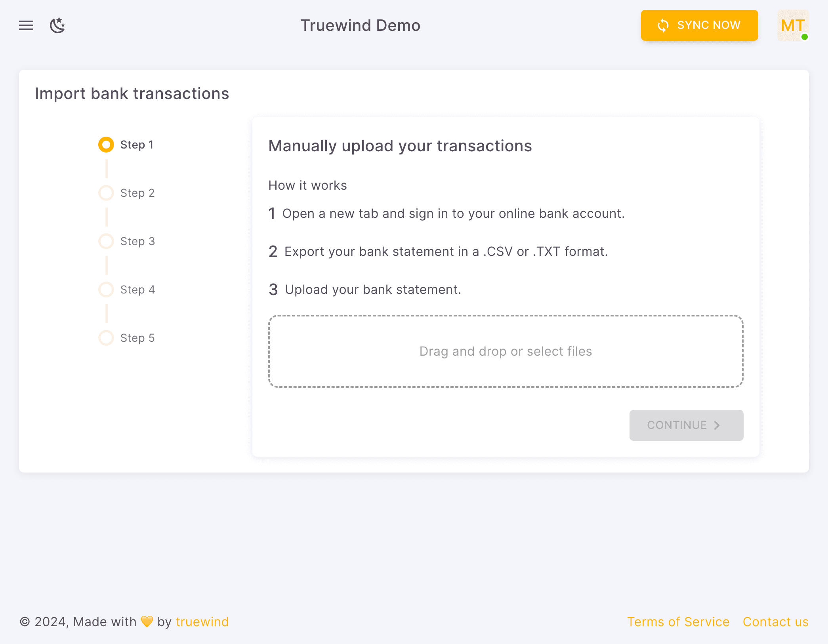This screenshot has width=828, height=644.
Task: Select the Step 1 radio indicator
Action: click(106, 145)
